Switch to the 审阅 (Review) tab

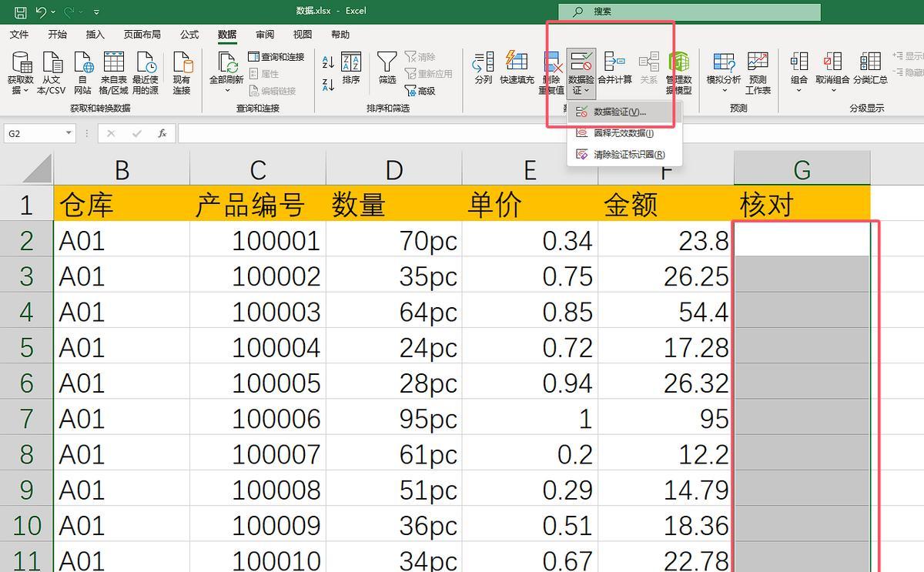pyautogui.click(x=265, y=35)
